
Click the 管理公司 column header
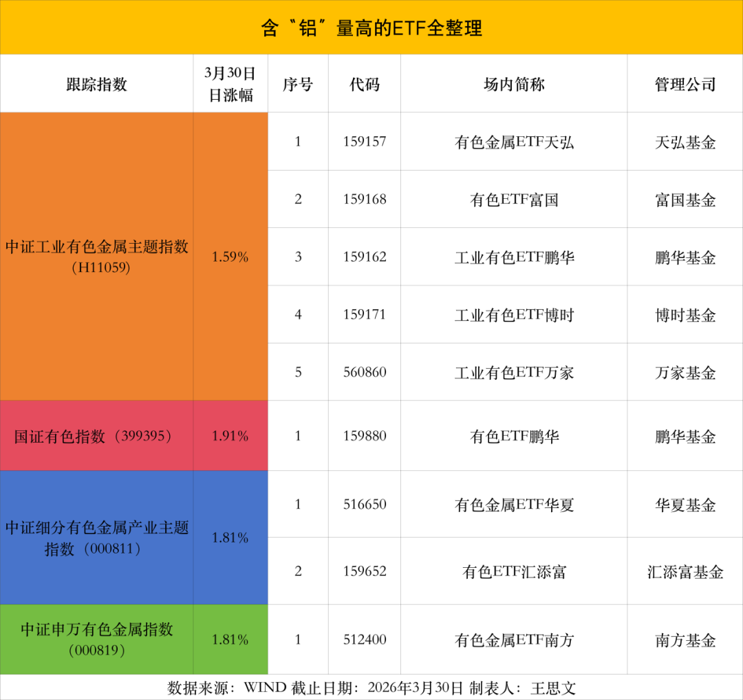684,84
